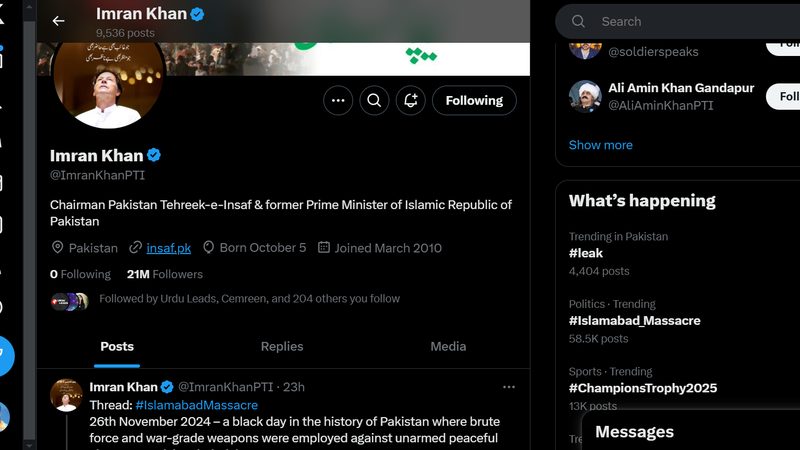
Task: View the 21M Followers list
Action: click(165, 274)
